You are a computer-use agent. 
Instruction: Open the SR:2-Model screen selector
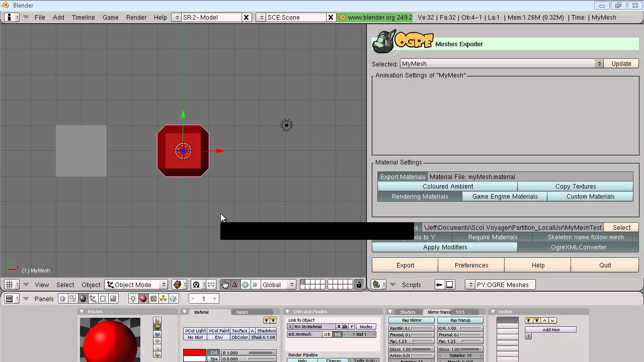click(176, 17)
